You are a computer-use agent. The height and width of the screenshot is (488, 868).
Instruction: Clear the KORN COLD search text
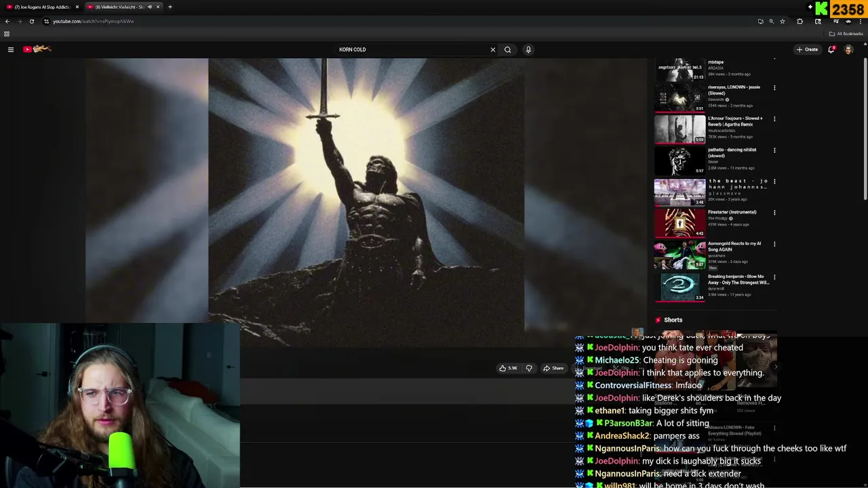click(493, 49)
